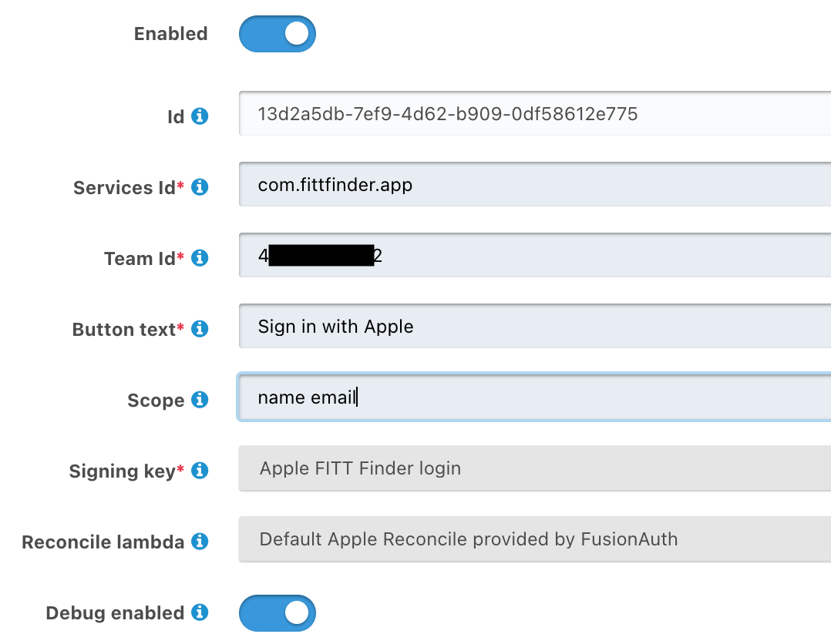The image size is (831, 644).
Task: Click the Scope info icon
Action: click(x=200, y=400)
